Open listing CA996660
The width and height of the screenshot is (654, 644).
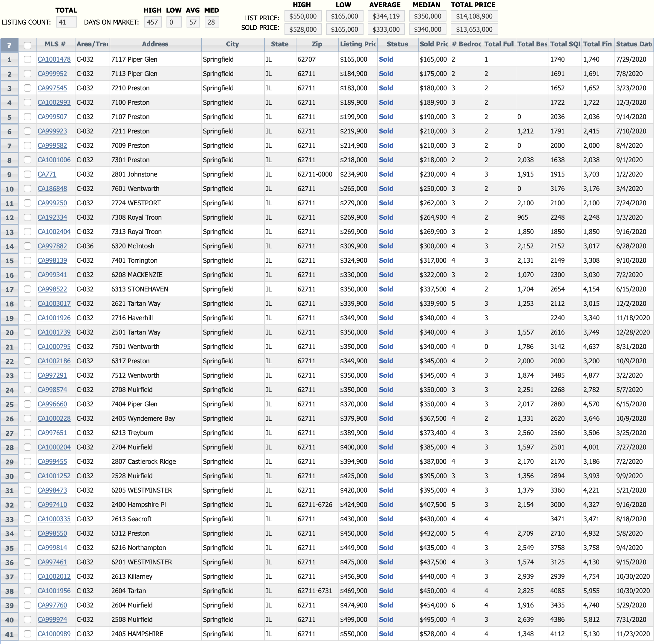52,404
